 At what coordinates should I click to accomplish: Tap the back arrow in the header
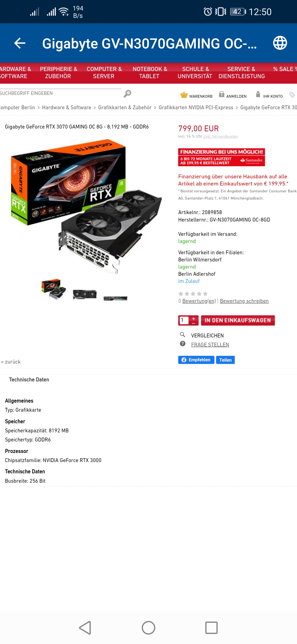[20, 43]
